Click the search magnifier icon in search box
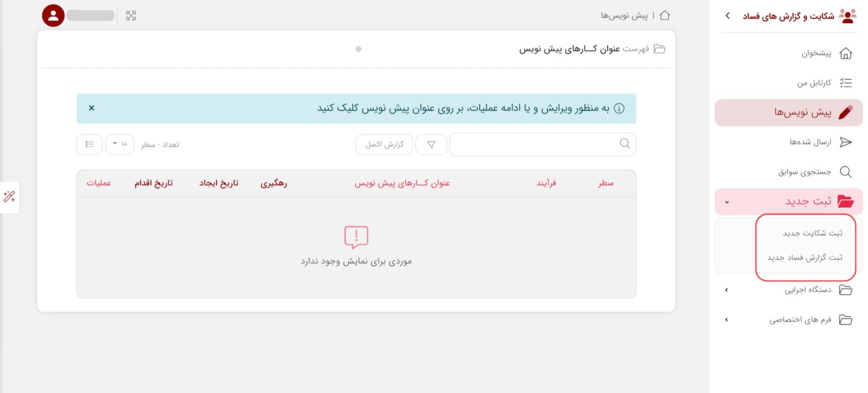 pos(625,144)
